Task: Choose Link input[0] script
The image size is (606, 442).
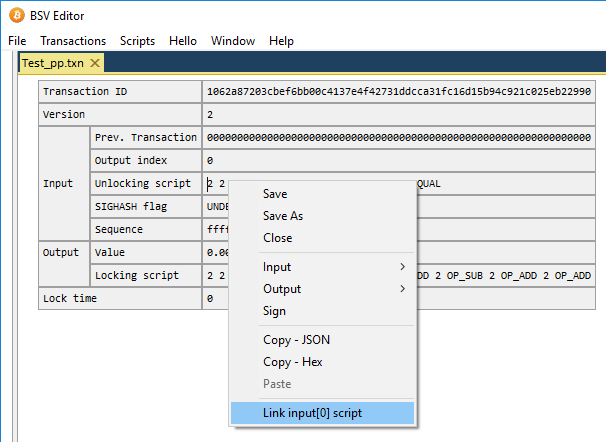Action: [322, 413]
